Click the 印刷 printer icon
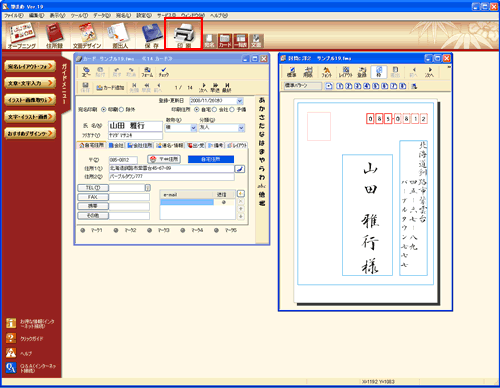The width and height of the screenshot is (500, 388). (184, 34)
